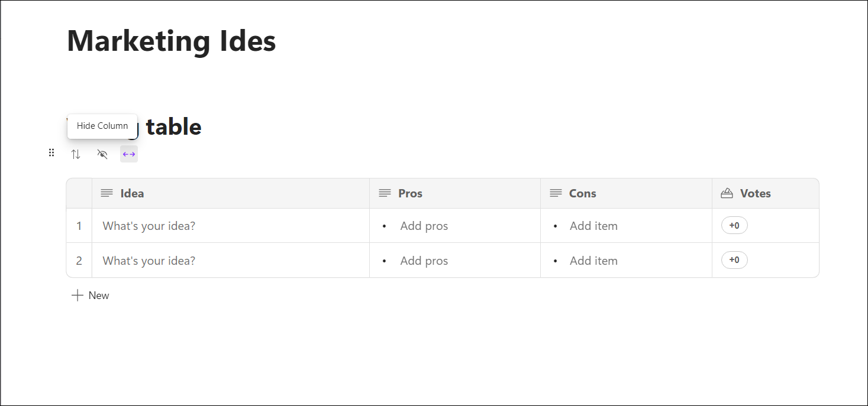This screenshot has height=406, width=868.
Task: Click the first row's idea field
Action: [231, 226]
